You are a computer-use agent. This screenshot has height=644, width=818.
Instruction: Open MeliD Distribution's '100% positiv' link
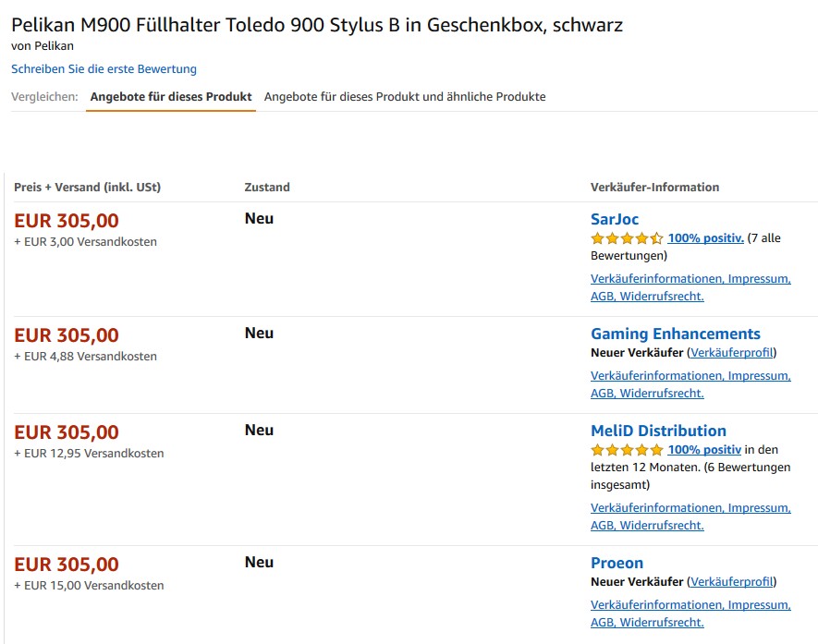pyautogui.click(x=704, y=449)
